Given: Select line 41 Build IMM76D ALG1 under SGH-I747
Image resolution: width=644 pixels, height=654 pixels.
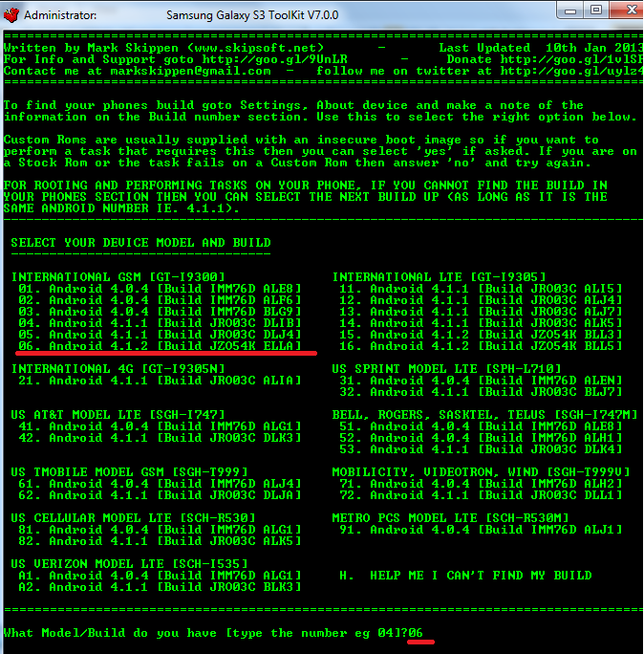Looking at the screenshot, I should click(x=160, y=426).
